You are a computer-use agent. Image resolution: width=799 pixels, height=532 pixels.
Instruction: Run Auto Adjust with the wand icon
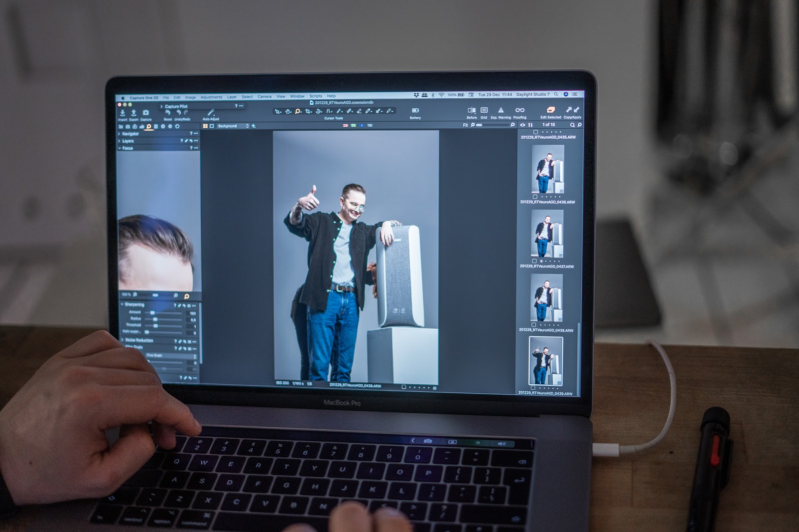[211, 113]
